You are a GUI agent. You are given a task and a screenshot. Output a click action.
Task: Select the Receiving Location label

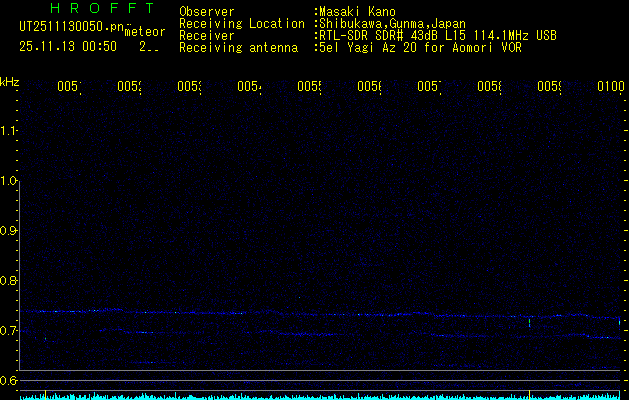pos(241,23)
